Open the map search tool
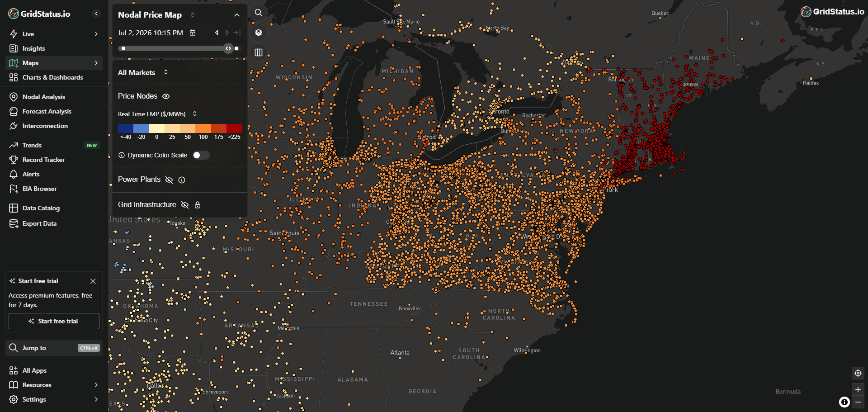This screenshot has width=868, height=412. [259, 13]
